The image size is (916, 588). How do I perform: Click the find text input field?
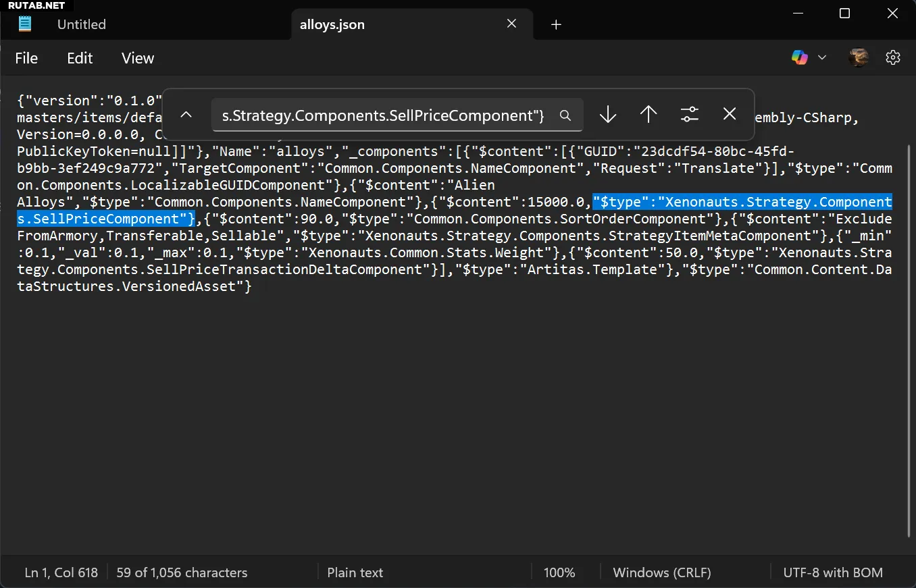pos(382,115)
